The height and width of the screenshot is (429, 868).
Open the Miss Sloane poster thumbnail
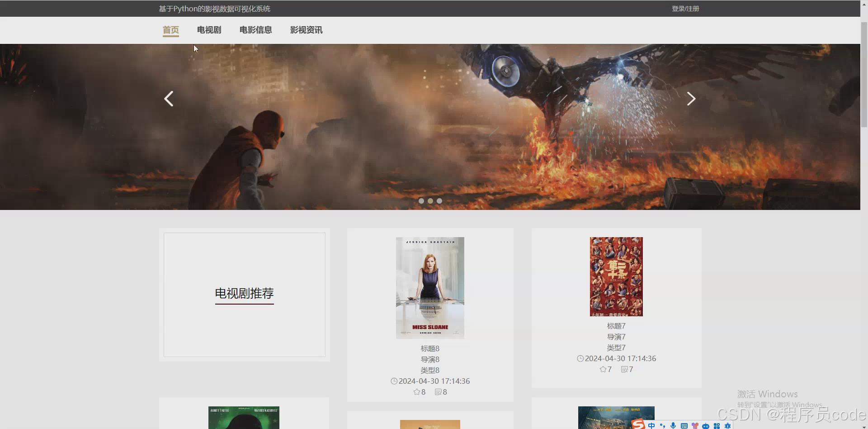[430, 288]
